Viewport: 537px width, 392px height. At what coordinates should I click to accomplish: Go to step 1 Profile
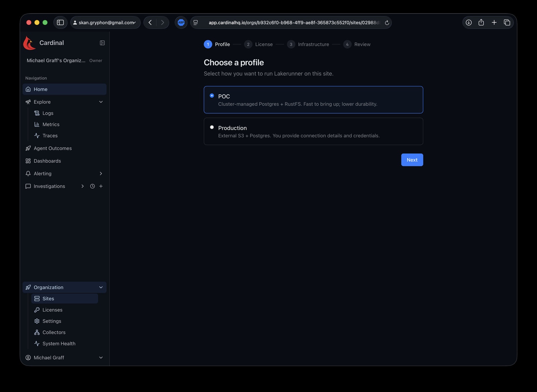pyautogui.click(x=217, y=44)
